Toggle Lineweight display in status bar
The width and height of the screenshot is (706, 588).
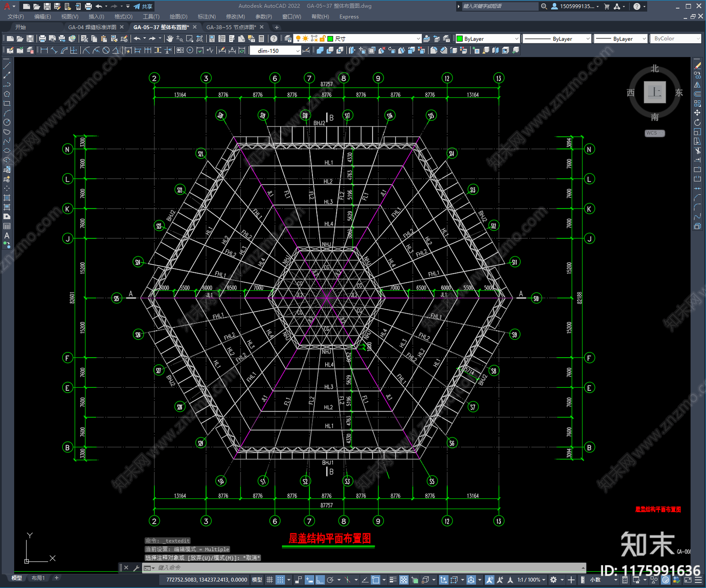point(393,580)
